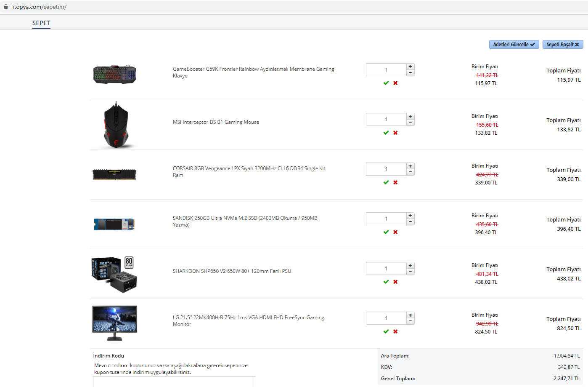Select CORSAIR RAM total price 339,00 TL
This screenshot has width=588, height=387.
569,179
